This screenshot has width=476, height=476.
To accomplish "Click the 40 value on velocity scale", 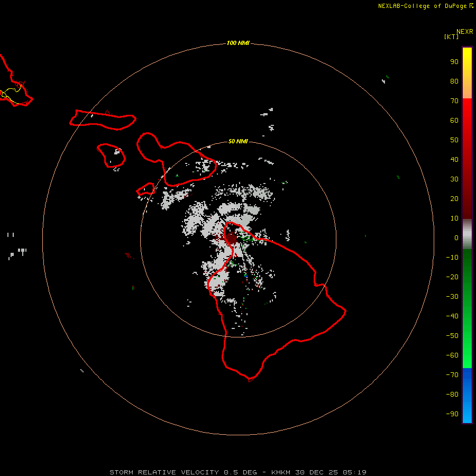I will click(x=454, y=160).
